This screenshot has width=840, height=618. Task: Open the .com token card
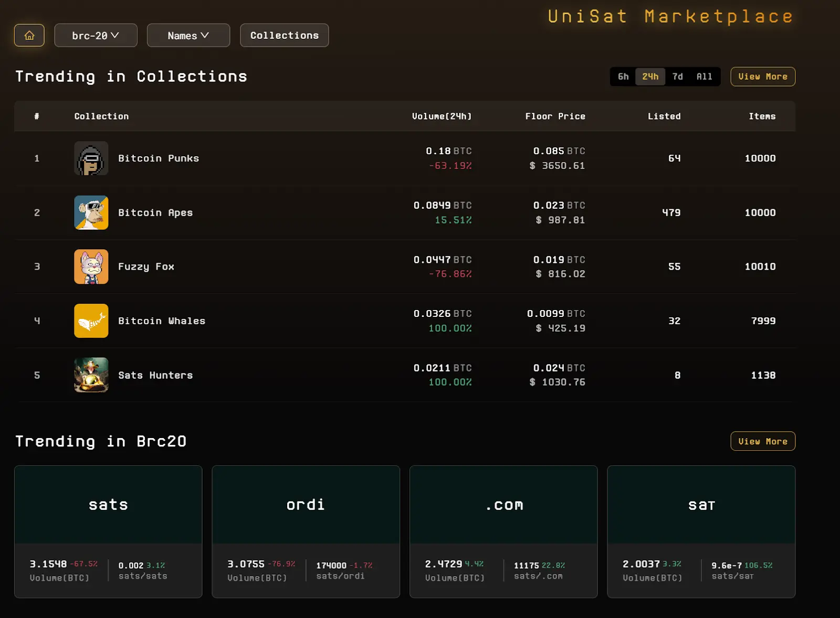pos(503,531)
